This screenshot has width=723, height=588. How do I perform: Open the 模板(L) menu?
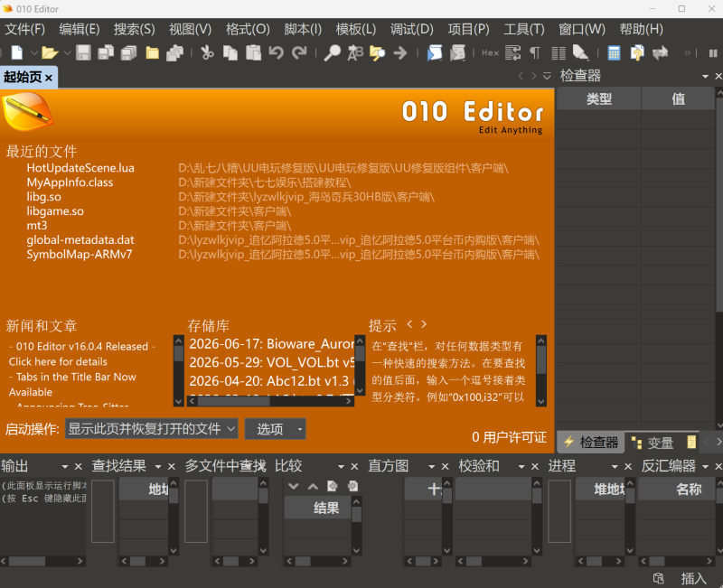click(x=355, y=30)
